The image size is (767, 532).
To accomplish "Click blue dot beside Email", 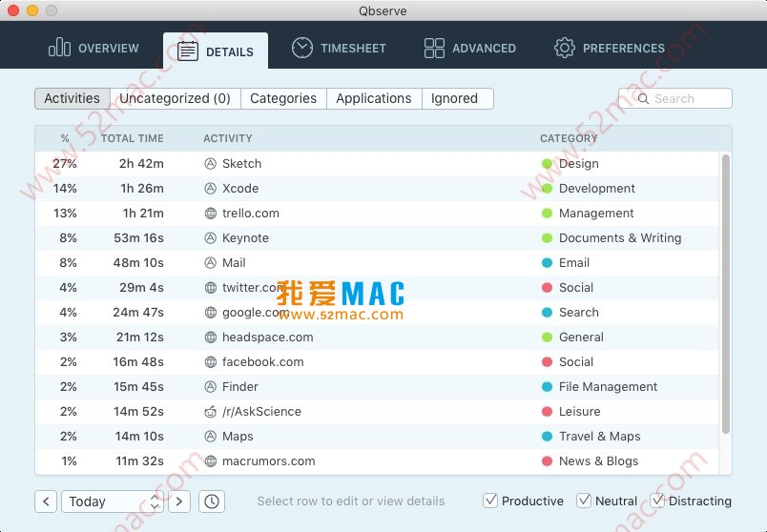I will (547, 262).
